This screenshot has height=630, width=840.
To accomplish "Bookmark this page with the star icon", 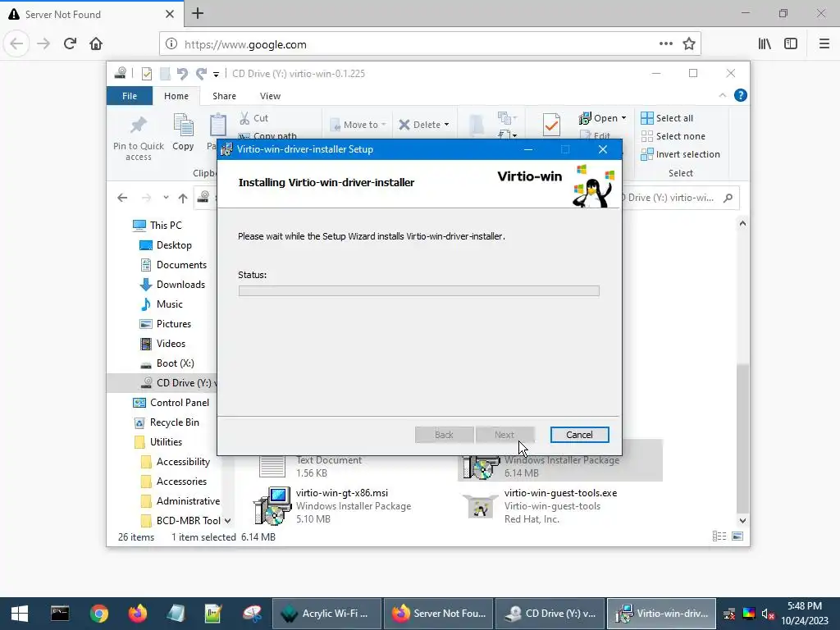I will pos(689,44).
